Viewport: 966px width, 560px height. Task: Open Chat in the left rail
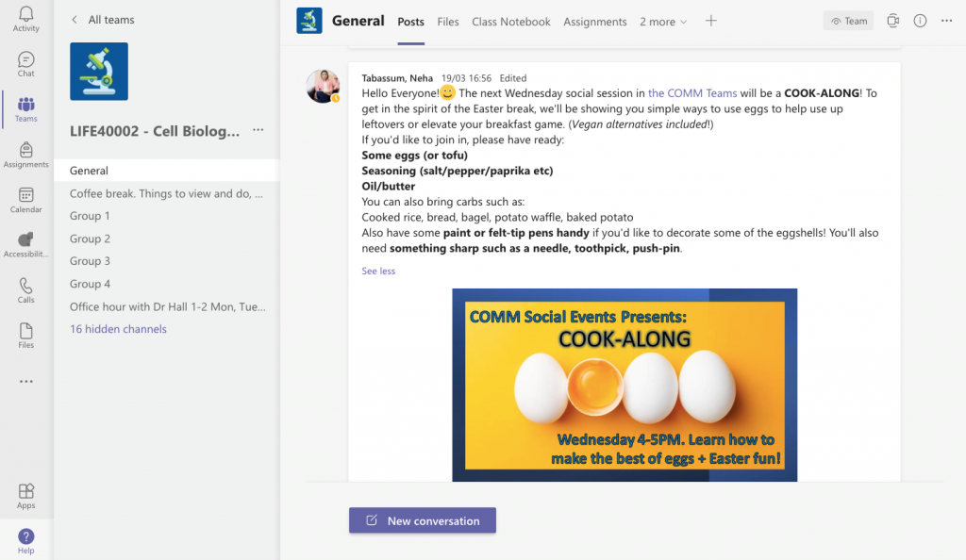click(x=25, y=63)
